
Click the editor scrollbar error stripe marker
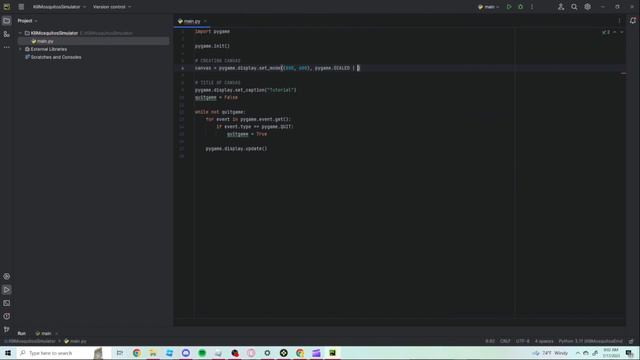click(623, 73)
